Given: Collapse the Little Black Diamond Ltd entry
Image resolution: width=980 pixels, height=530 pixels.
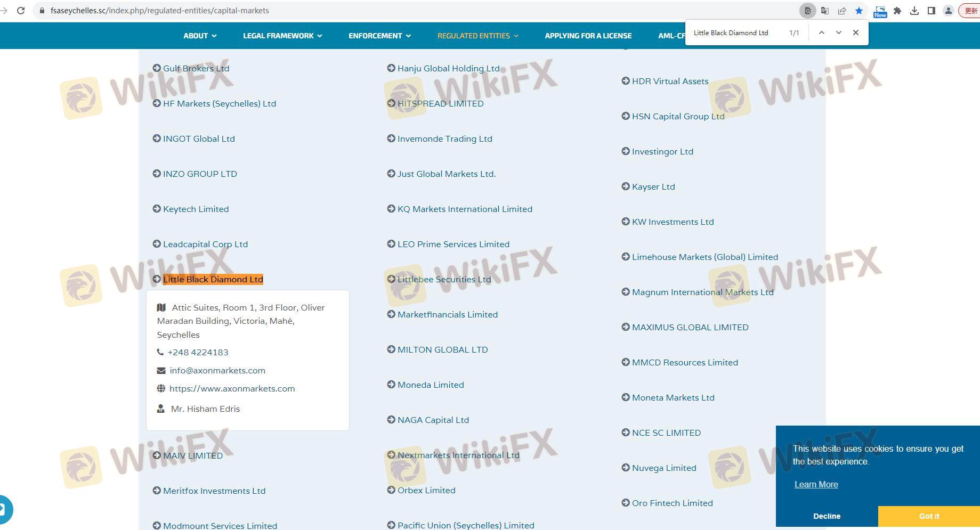Looking at the screenshot, I should coord(213,279).
